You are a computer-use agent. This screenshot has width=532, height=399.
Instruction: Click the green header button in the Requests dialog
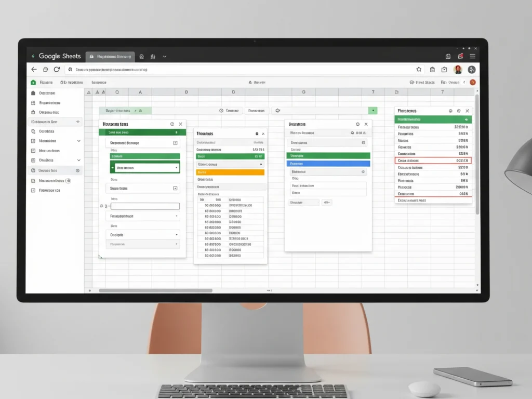(143, 132)
